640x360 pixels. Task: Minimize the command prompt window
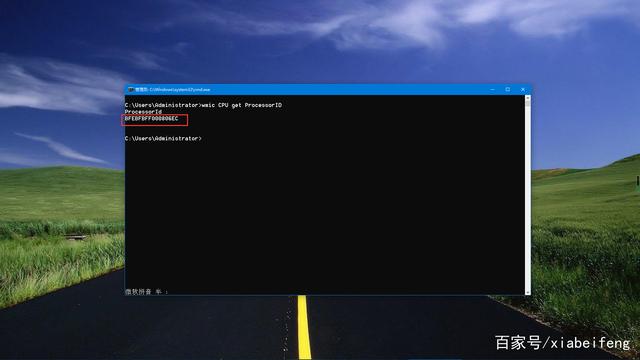tap(492, 89)
